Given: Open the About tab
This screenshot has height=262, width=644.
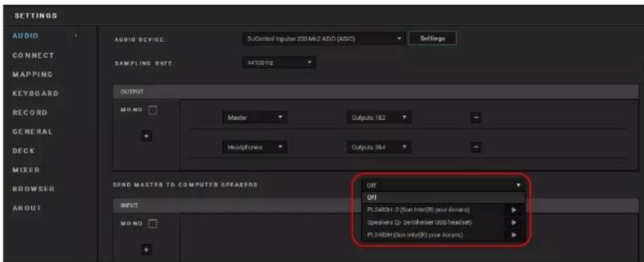Looking at the screenshot, I should tap(26, 207).
